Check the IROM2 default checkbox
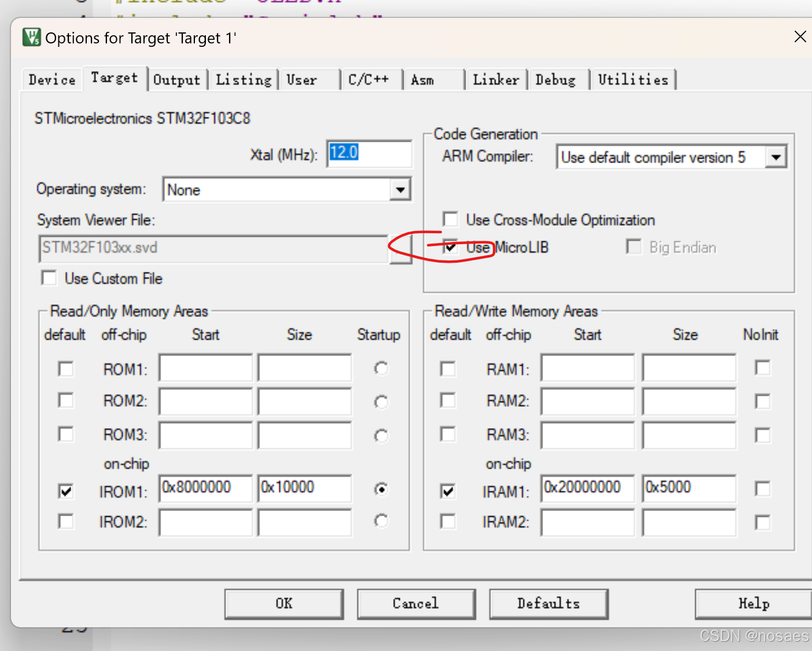 point(66,521)
